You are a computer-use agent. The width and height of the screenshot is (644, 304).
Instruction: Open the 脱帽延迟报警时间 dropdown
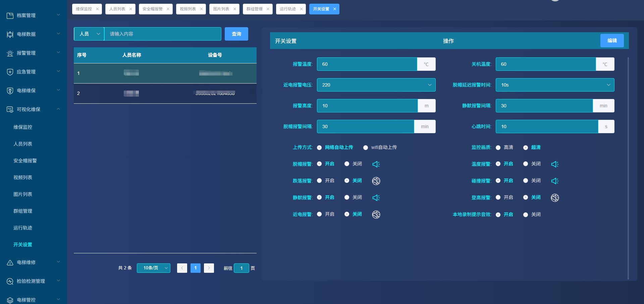(x=555, y=85)
